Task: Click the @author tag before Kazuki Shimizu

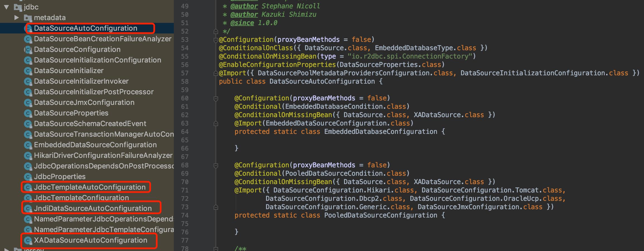Action: click(244, 15)
